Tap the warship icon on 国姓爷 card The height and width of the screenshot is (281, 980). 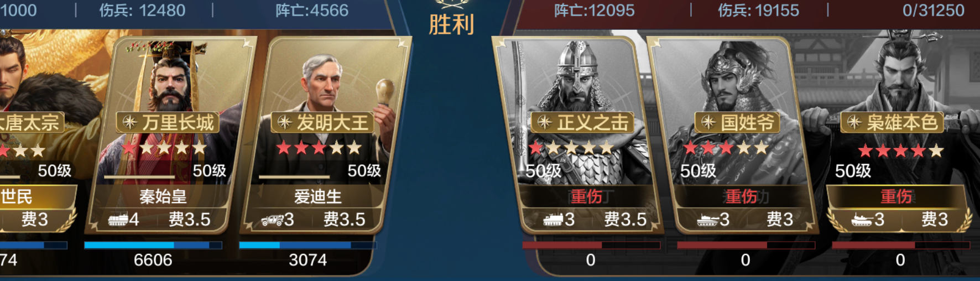pyautogui.click(x=708, y=220)
